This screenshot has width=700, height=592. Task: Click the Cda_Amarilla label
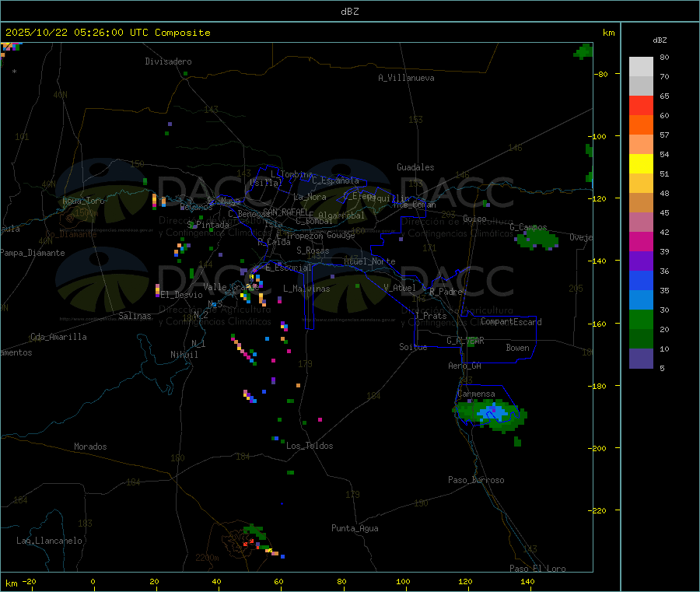[58, 337]
